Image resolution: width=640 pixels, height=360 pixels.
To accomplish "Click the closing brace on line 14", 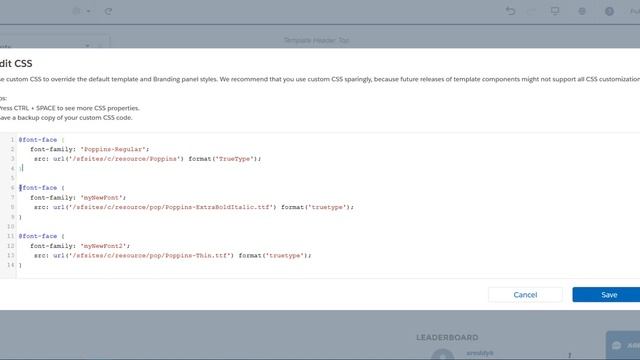I will pos(20,265).
